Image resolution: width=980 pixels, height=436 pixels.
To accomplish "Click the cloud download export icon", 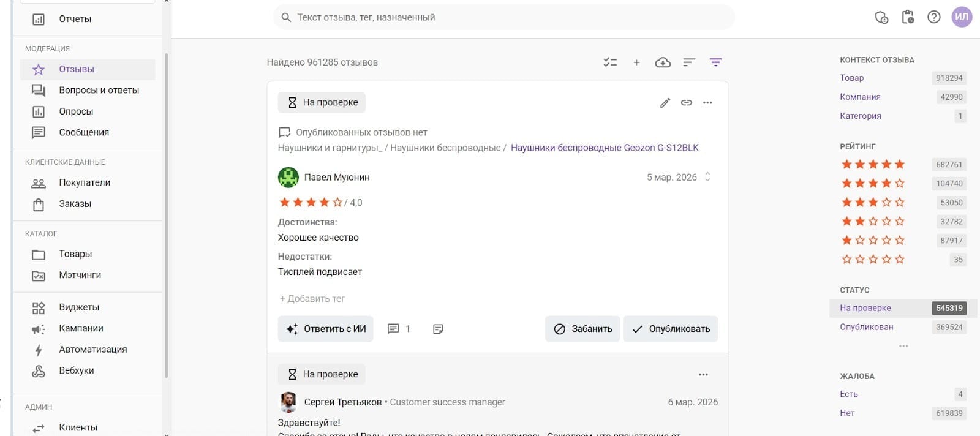I will [x=663, y=62].
